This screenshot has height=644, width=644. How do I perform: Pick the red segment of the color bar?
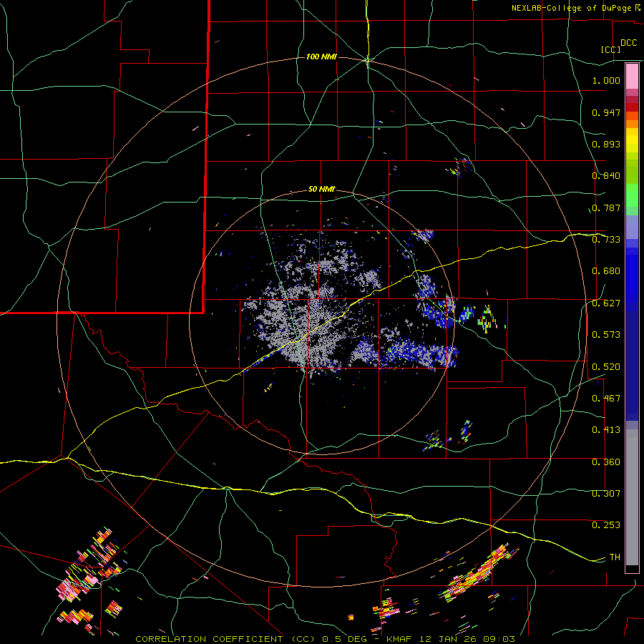(632, 107)
